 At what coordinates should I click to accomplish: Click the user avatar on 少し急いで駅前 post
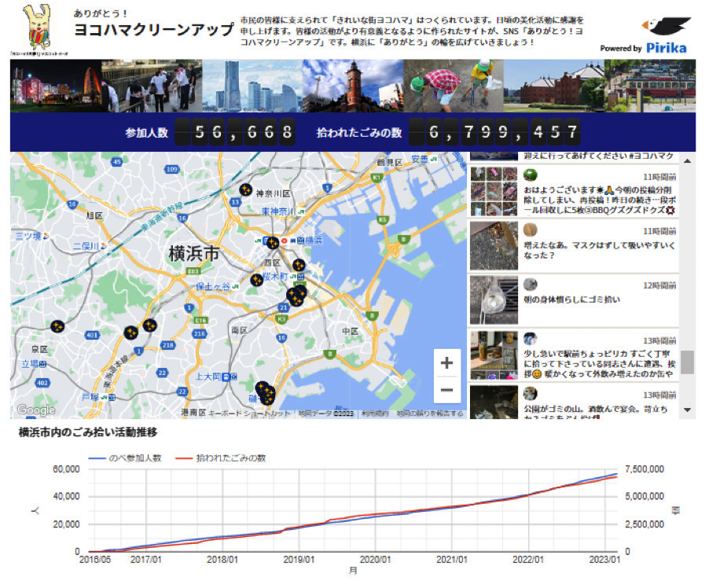(530, 339)
